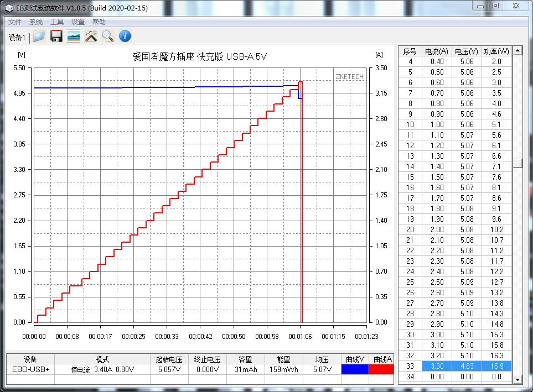Open the 文件 menu
Screen dimensions: 533x392
pyautogui.click(x=15, y=22)
